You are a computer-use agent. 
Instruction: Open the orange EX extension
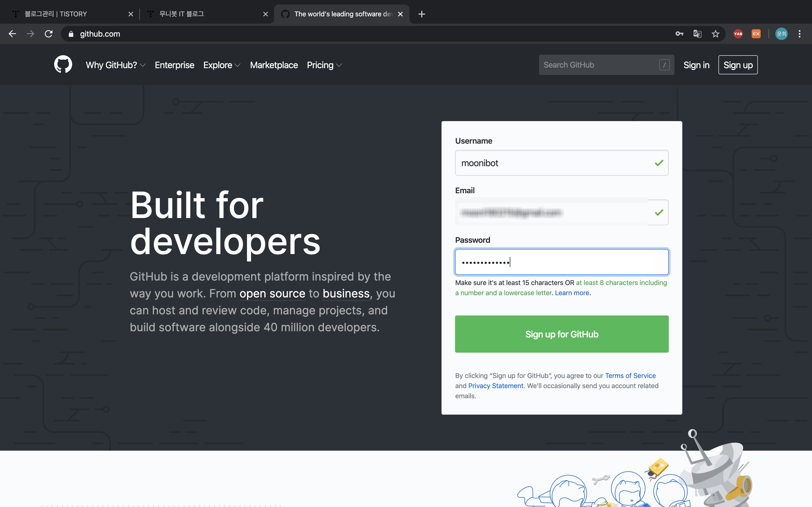point(756,34)
